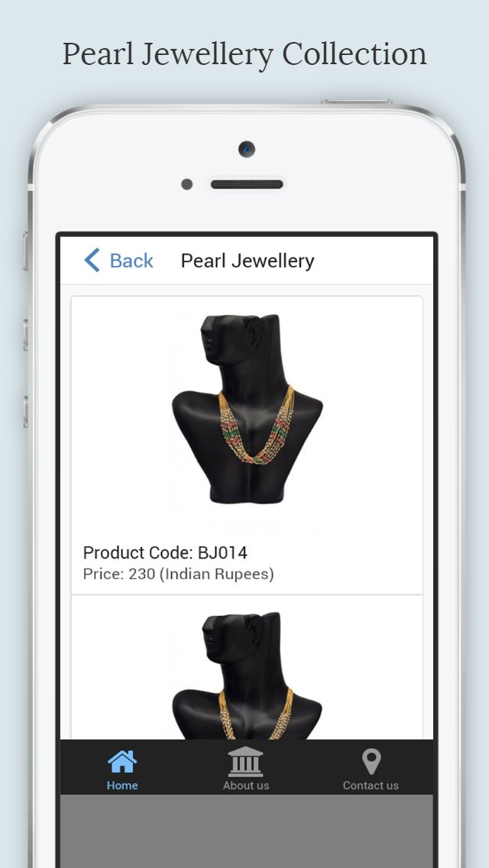Open the BJ014 necklace mannequin image
The width and height of the screenshot is (489, 868).
[x=247, y=409]
